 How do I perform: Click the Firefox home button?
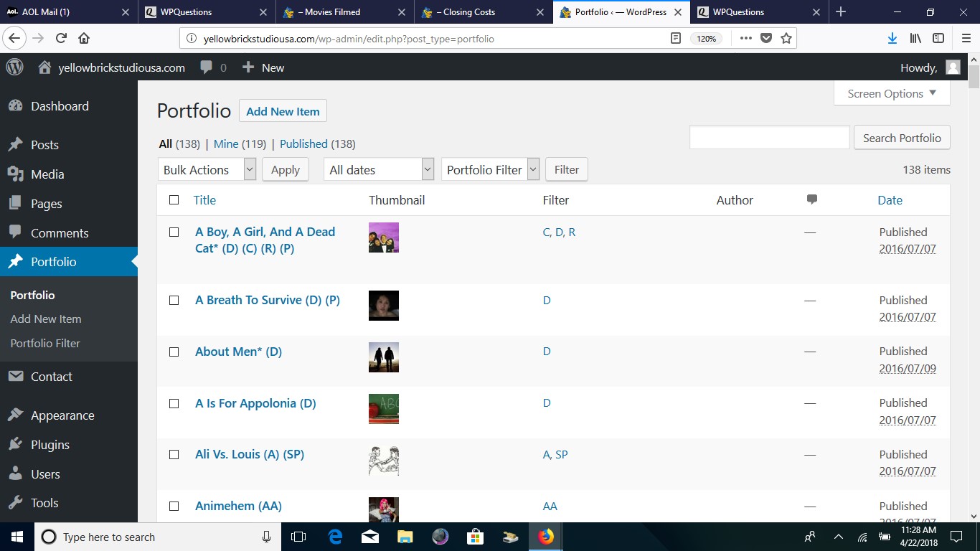(84, 39)
